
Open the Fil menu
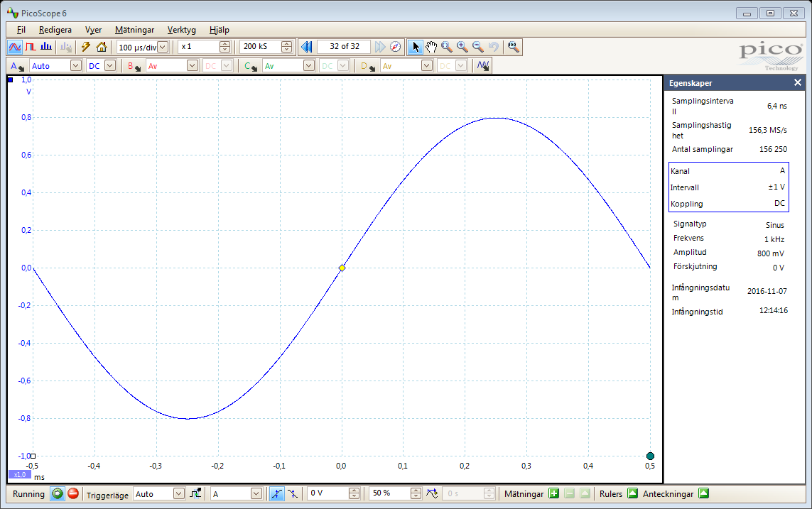21,30
